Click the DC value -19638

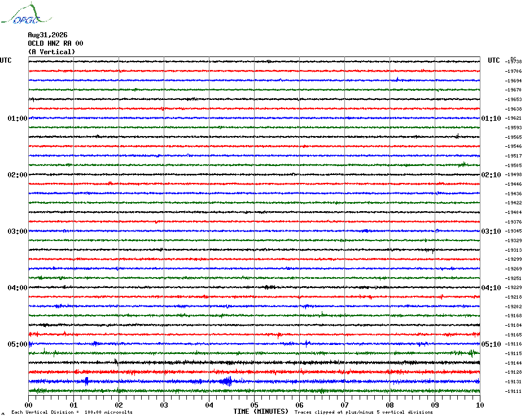pos(513,109)
